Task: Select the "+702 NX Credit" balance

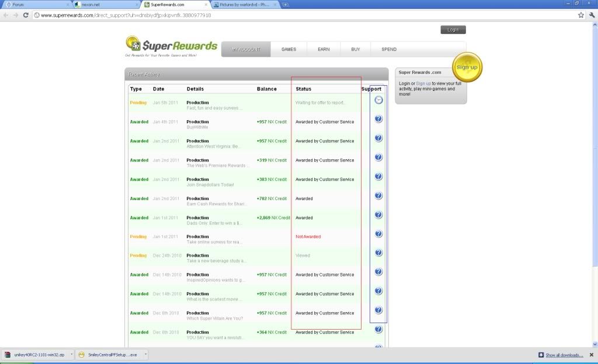Action: (x=272, y=199)
